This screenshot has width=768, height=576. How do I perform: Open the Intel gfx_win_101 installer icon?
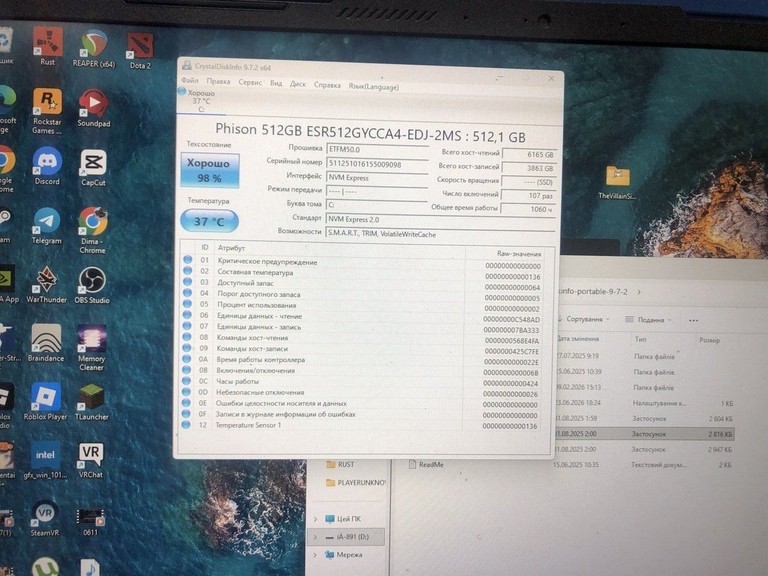45,459
